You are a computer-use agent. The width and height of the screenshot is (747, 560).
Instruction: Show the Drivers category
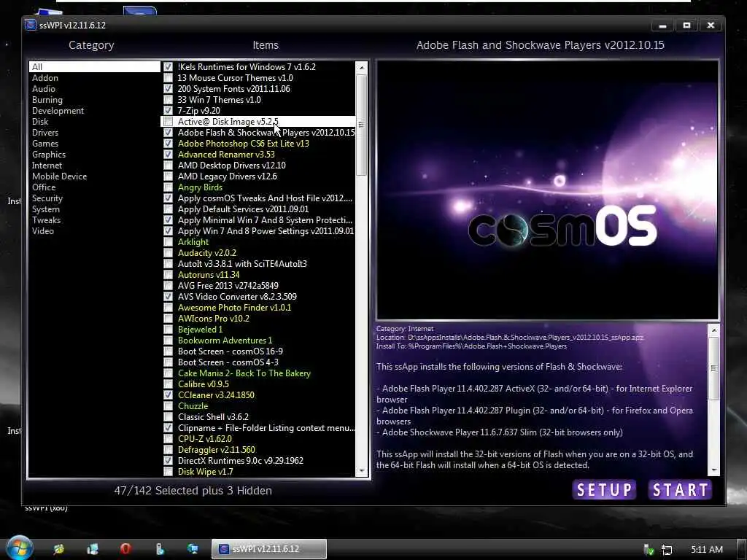pos(45,133)
